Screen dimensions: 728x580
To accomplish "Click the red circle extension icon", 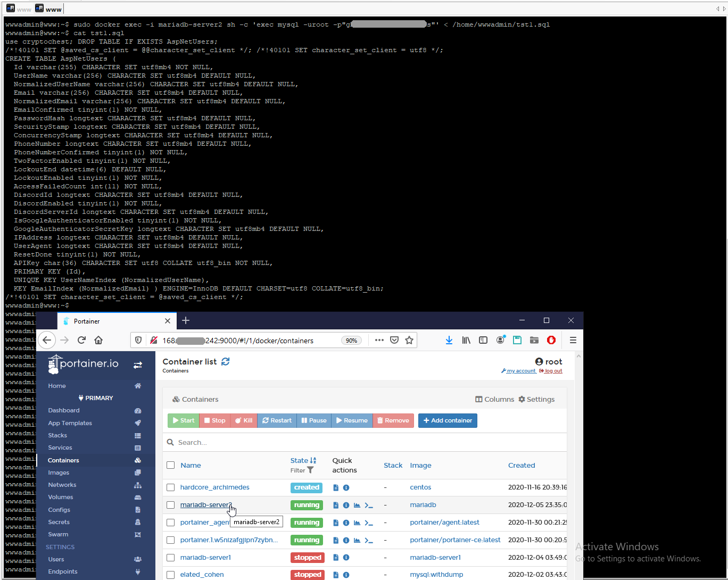I will [x=551, y=340].
